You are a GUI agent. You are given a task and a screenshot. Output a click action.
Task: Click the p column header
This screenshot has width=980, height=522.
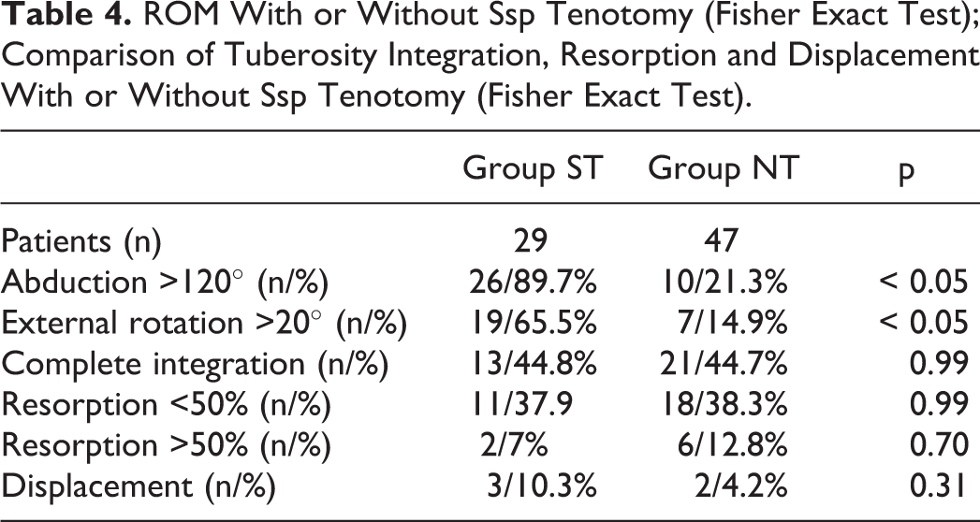coord(906,171)
